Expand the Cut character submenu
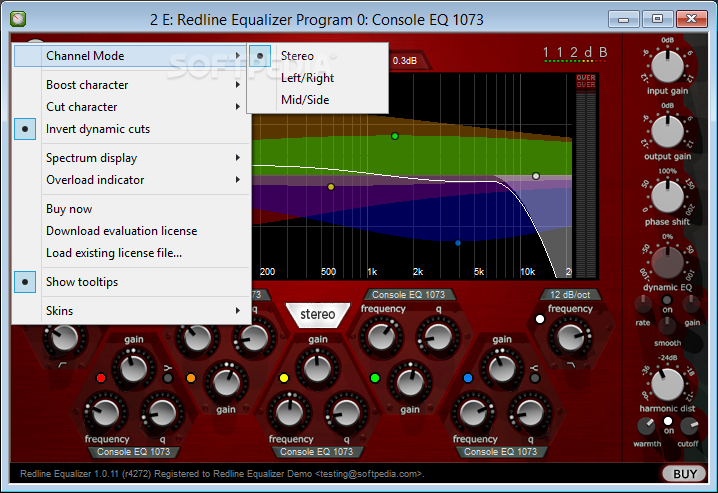The height and width of the screenshot is (493, 718). point(131,107)
